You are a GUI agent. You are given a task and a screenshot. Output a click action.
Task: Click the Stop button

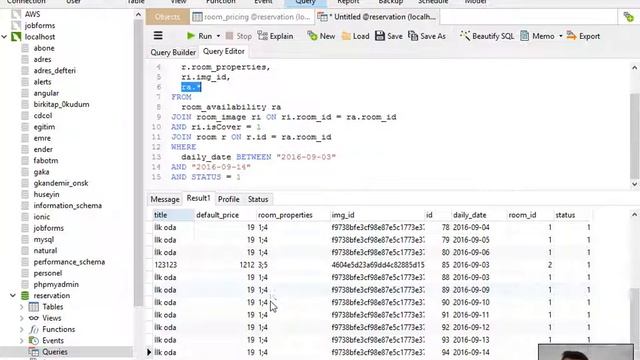point(239,36)
